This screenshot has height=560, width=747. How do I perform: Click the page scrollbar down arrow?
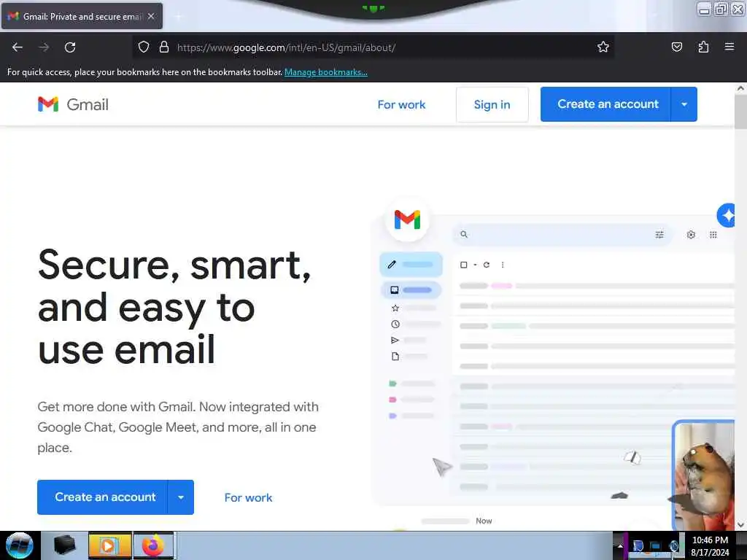(x=740, y=525)
